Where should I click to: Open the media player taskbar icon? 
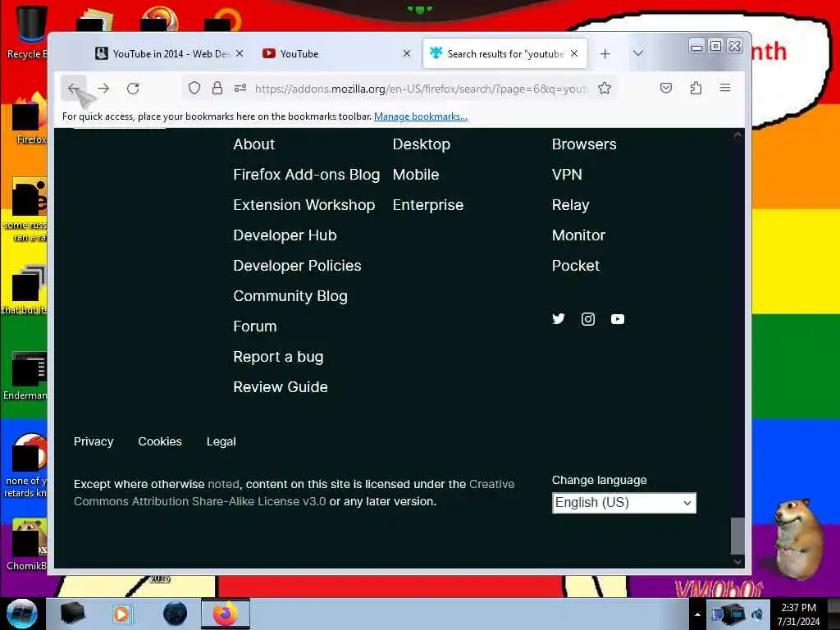(x=121, y=614)
